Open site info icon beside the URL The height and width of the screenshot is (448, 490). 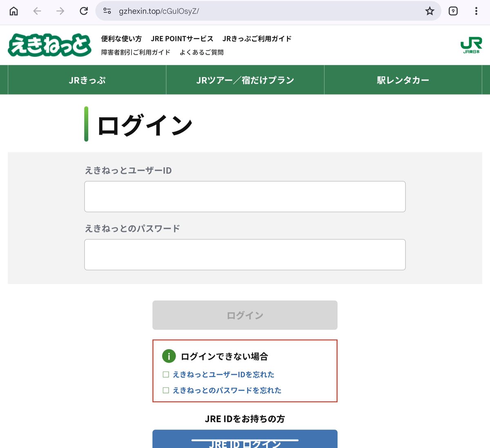click(x=107, y=11)
